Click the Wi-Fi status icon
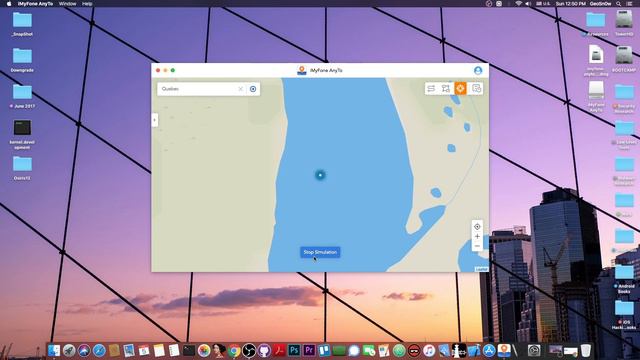 [x=518, y=4]
